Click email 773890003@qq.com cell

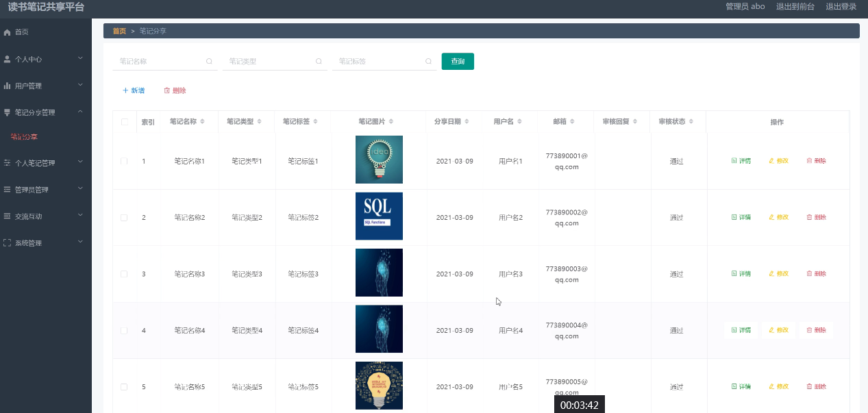[567, 274]
